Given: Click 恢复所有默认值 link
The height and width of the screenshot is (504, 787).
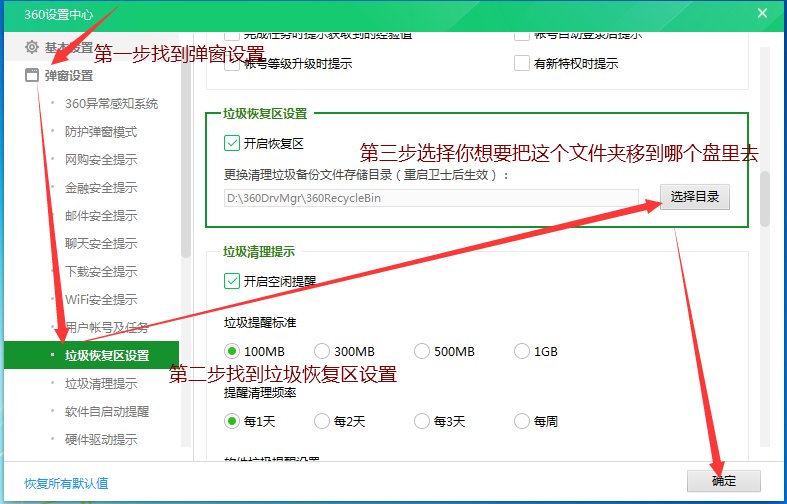Looking at the screenshot, I should click(66, 483).
